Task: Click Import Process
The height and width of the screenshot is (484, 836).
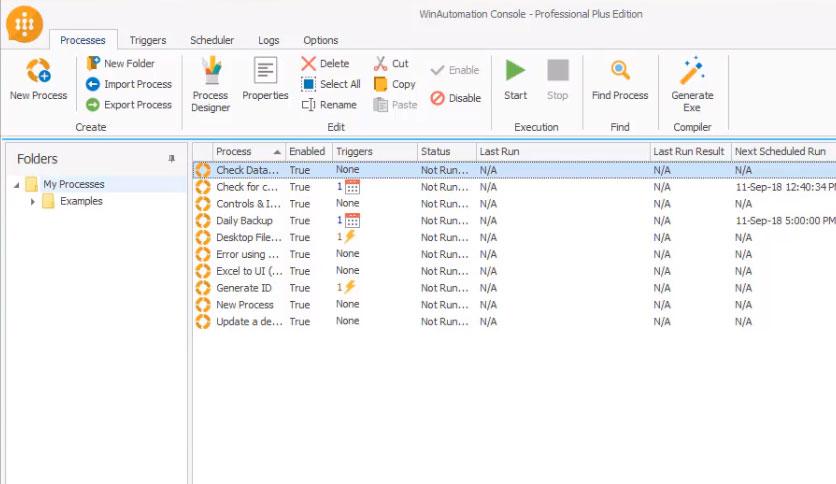Action: (x=129, y=84)
